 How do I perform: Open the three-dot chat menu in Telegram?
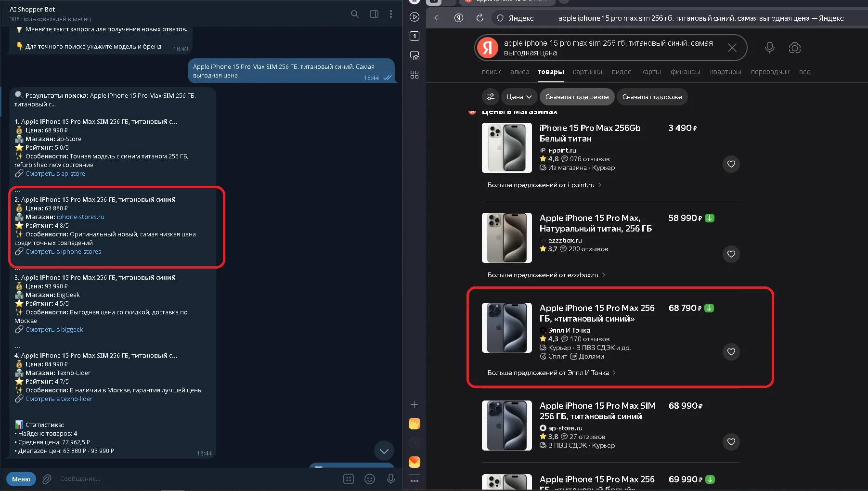[x=391, y=14]
